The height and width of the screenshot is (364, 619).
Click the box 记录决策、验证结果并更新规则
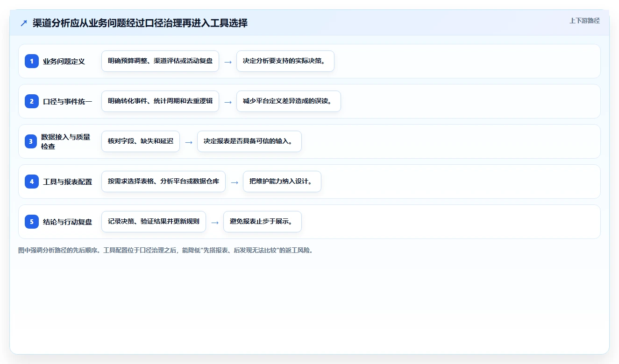pyautogui.click(x=154, y=222)
